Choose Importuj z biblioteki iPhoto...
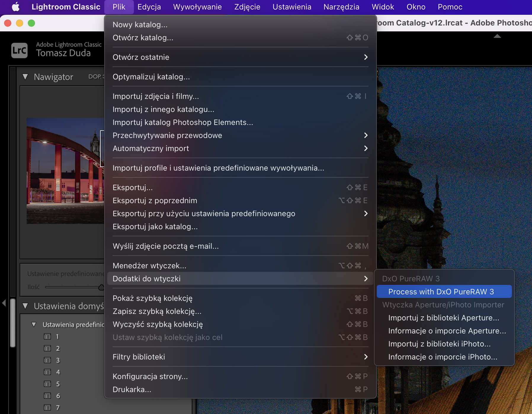532x414 pixels. (x=444, y=344)
